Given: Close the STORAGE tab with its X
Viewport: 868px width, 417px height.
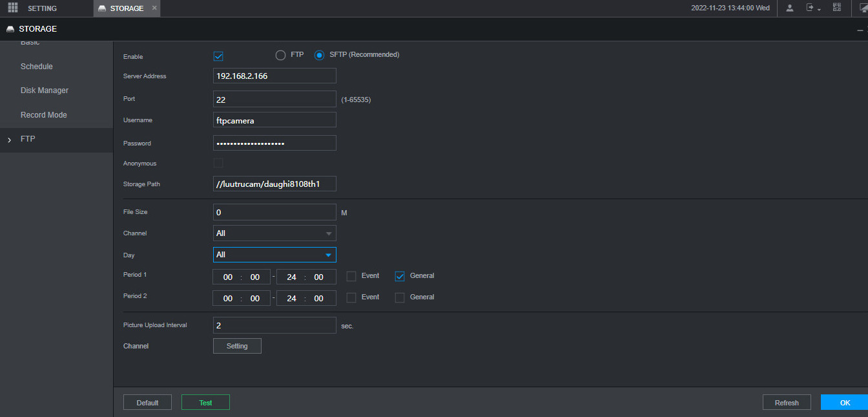Looking at the screenshot, I should coord(154,8).
